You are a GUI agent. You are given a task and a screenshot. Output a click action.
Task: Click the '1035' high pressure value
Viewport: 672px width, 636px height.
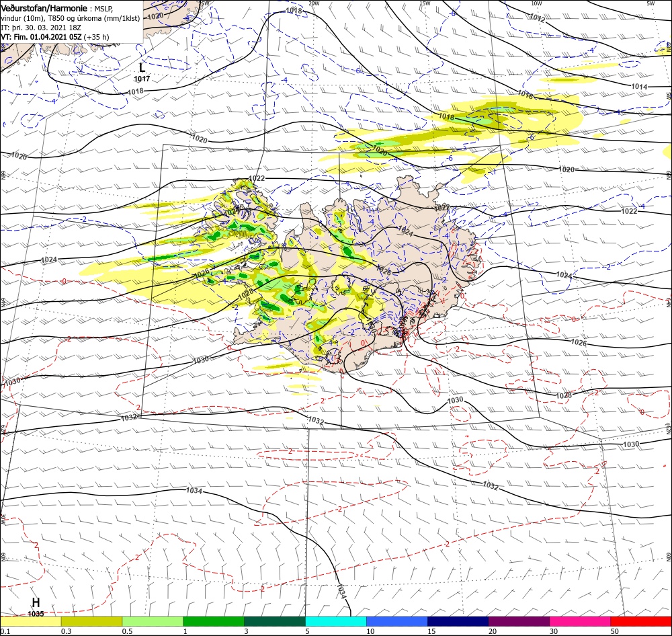point(36,614)
